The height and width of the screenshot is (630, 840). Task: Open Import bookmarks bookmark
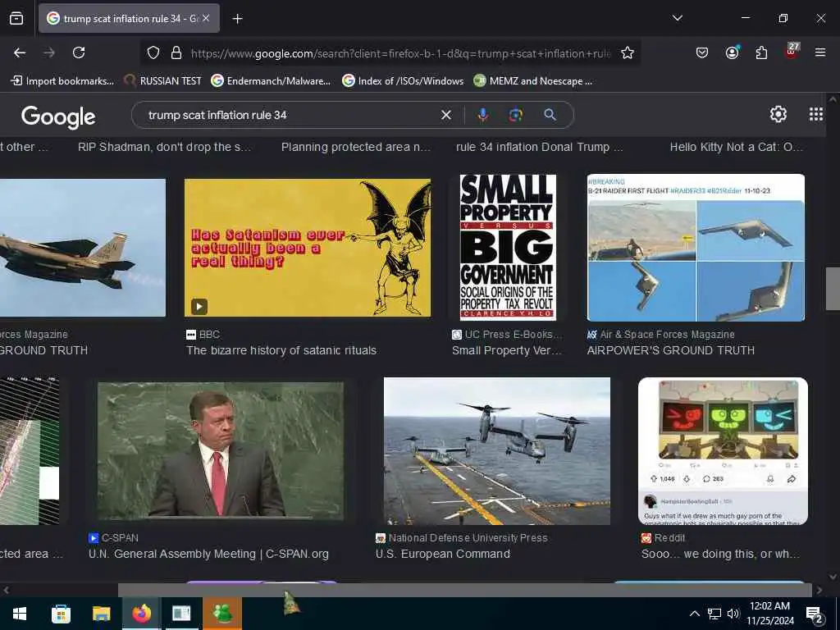[62, 81]
